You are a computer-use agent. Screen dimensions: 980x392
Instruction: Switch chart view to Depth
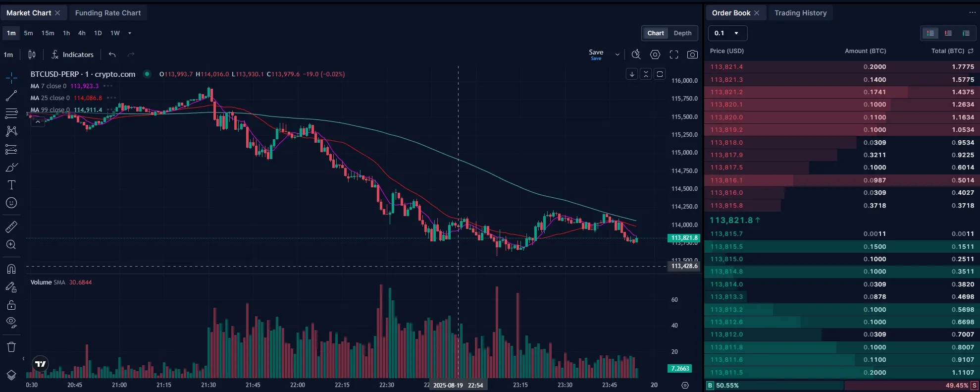682,33
